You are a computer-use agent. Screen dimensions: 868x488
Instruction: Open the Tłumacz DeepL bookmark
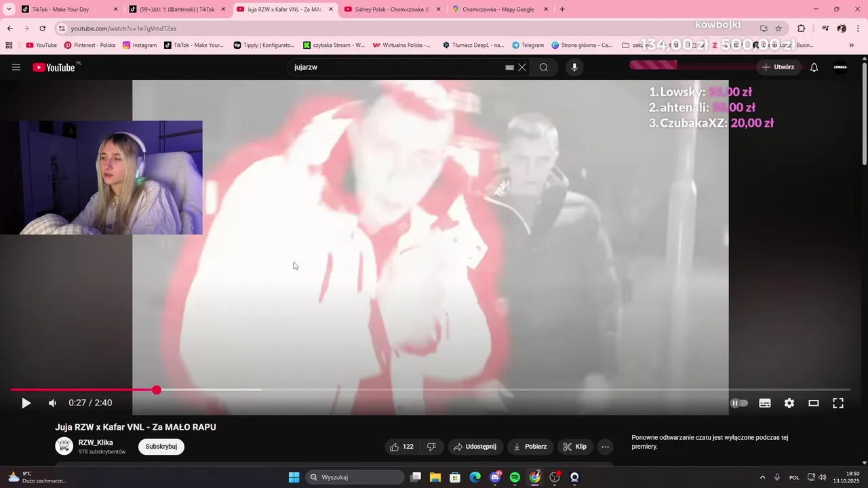coord(473,45)
